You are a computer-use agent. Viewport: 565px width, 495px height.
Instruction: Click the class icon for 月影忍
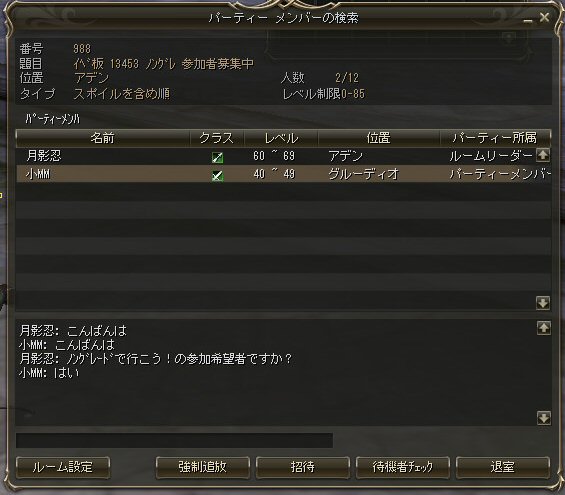(217, 157)
